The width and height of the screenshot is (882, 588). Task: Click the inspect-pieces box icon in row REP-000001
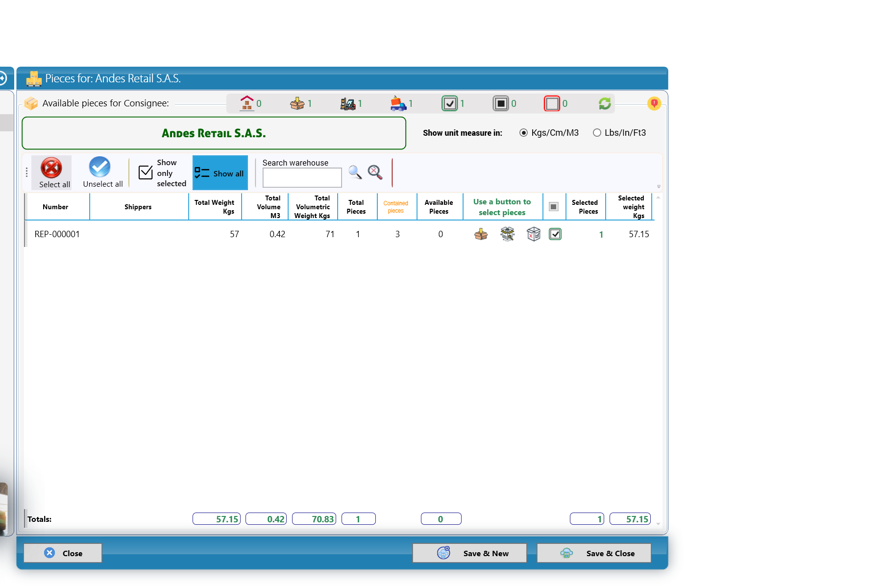[508, 234]
